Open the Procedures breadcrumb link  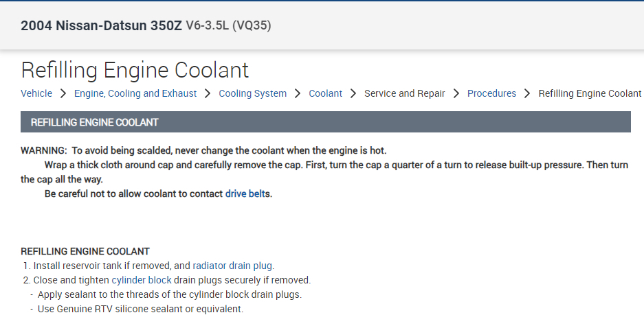[x=491, y=93]
